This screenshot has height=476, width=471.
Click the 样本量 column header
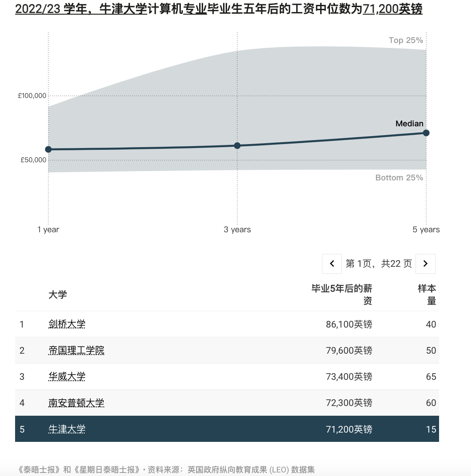427,295
